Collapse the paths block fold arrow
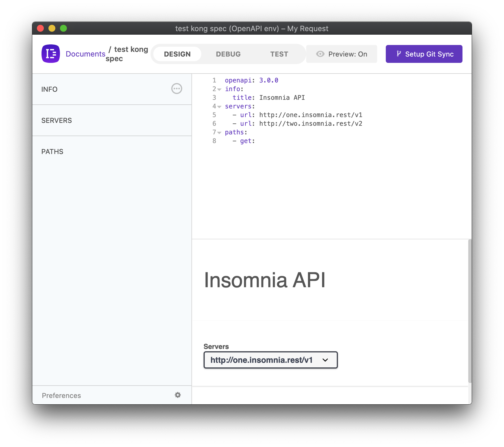Viewport: 504px width, 447px height. (x=219, y=133)
